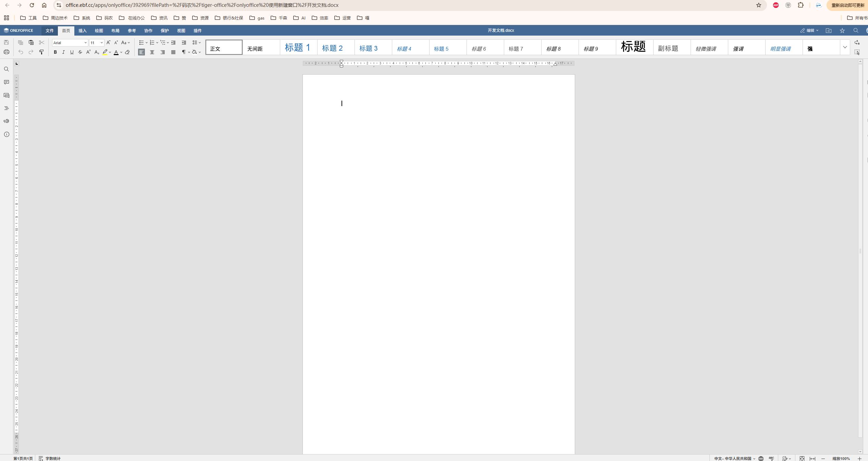This screenshot has width=868, height=461.
Task: Click the print icon in toolbar
Action: click(7, 52)
